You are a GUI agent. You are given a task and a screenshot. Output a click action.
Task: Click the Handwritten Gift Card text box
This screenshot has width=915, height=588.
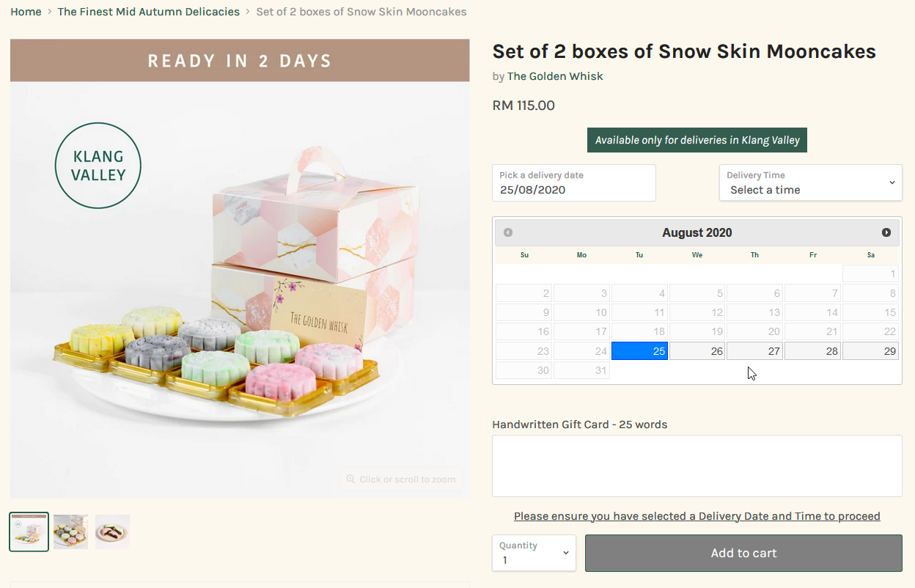click(697, 466)
